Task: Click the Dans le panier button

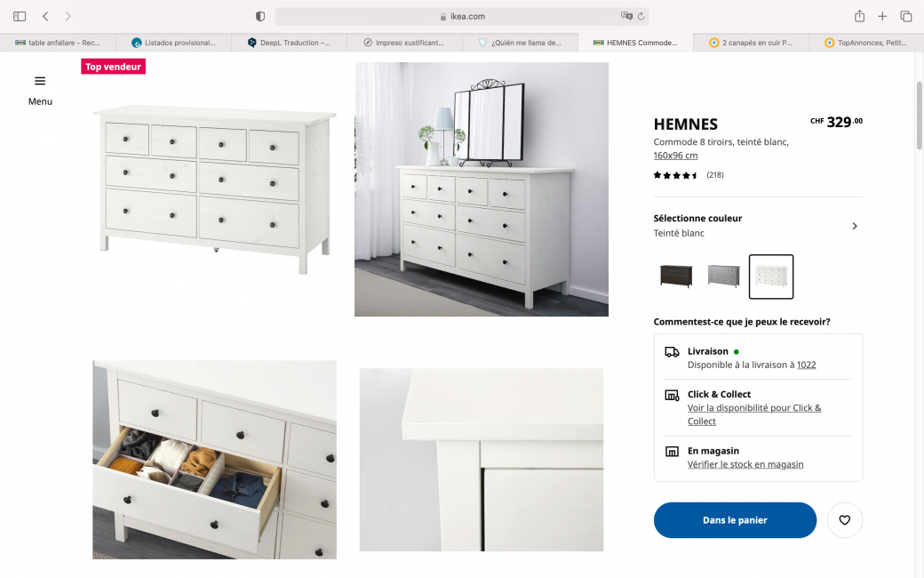Action: [x=735, y=520]
